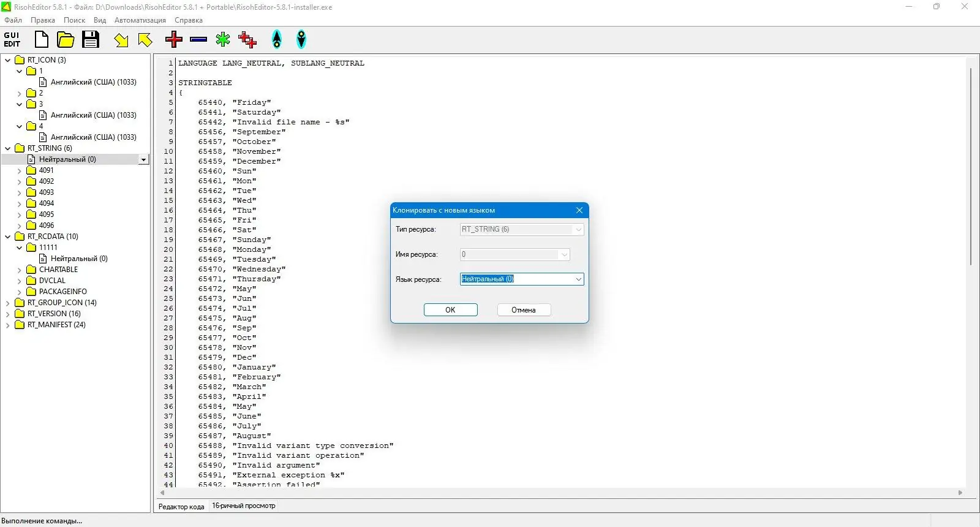Click the "External exception %x" line
This screenshot has height=527, width=980.
(x=271, y=475)
